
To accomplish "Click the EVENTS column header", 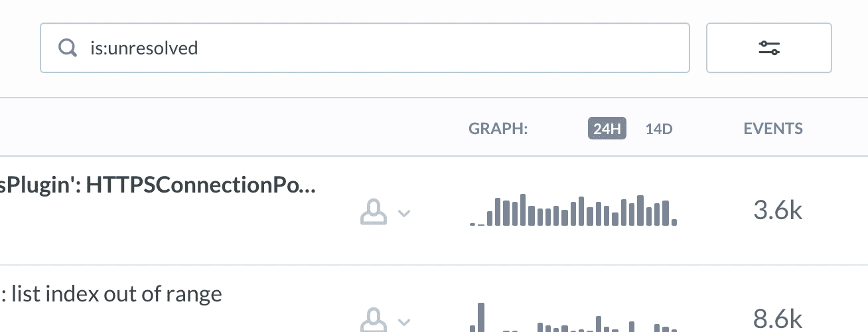I will pyautogui.click(x=773, y=129).
